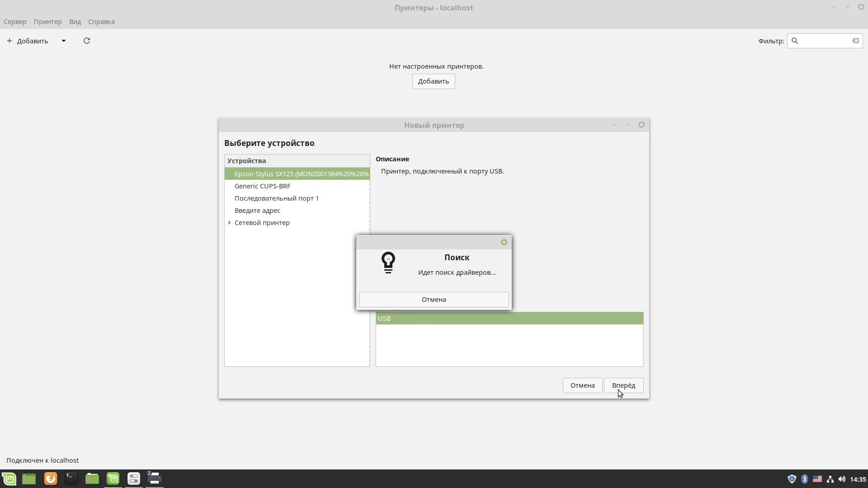868x488 pixels.
Task: Click inside the filter input field
Action: click(824, 41)
